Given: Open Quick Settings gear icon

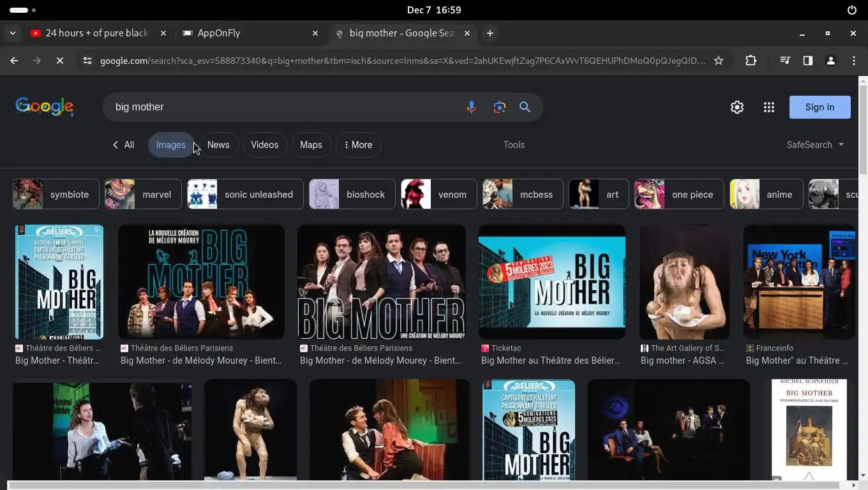Looking at the screenshot, I should click(x=737, y=107).
